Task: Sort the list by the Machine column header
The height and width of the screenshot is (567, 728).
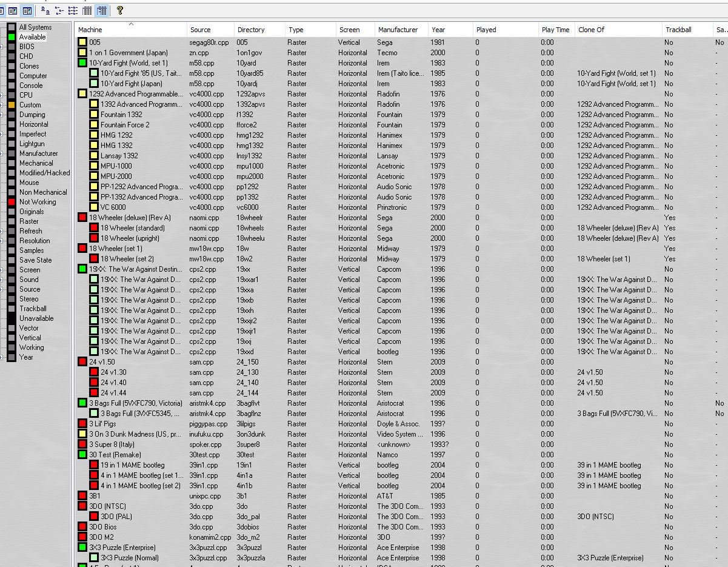Action: [x=131, y=30]
